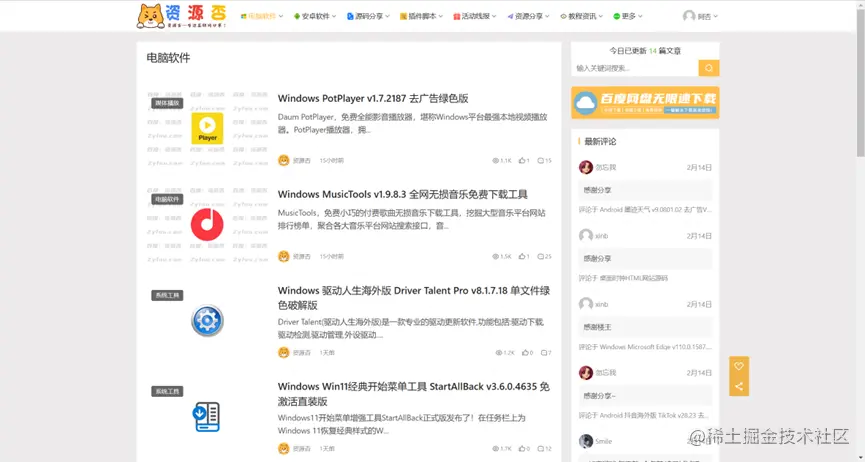Image resolution: width=865 pixels, height=462 pixels.
Task: Click Smile commenter avatar
Action: click(585, 441)
